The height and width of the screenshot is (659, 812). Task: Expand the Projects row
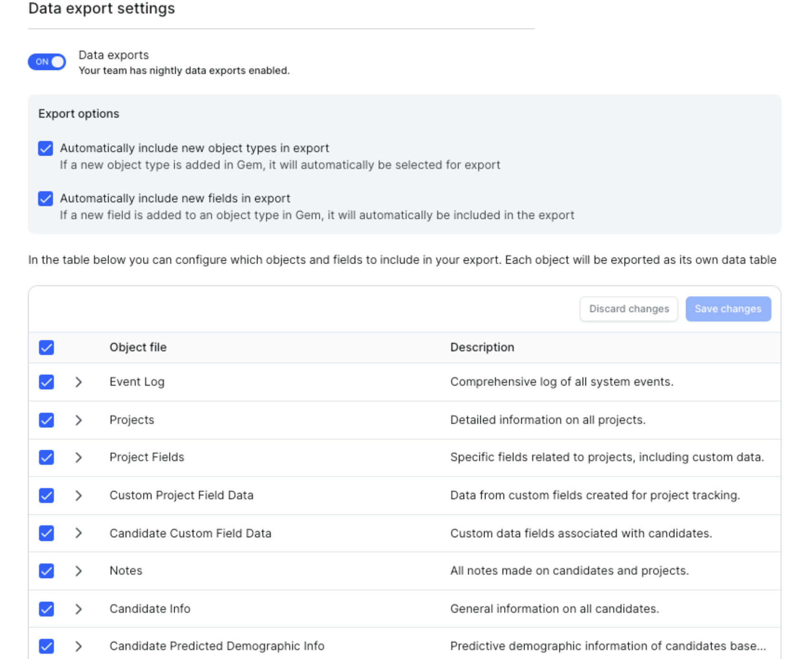[79, 420]
